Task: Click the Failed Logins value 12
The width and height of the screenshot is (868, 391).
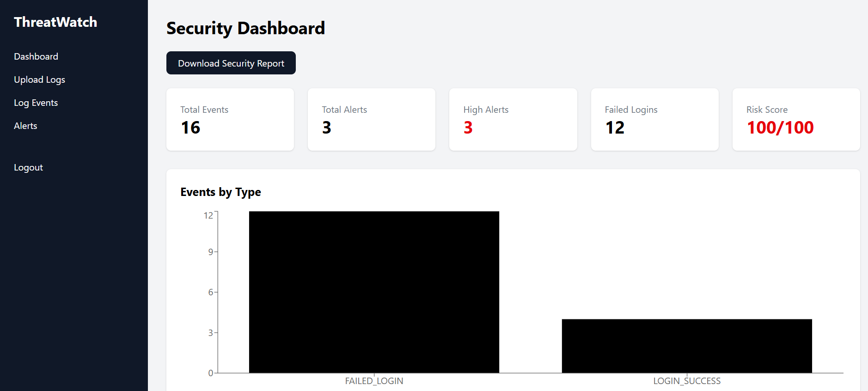Action: pos(615,128)
